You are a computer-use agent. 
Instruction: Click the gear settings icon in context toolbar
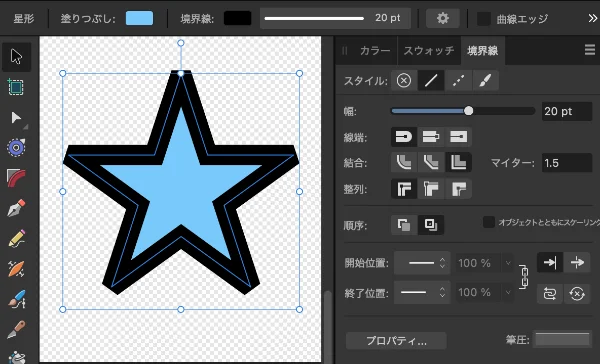443,18
